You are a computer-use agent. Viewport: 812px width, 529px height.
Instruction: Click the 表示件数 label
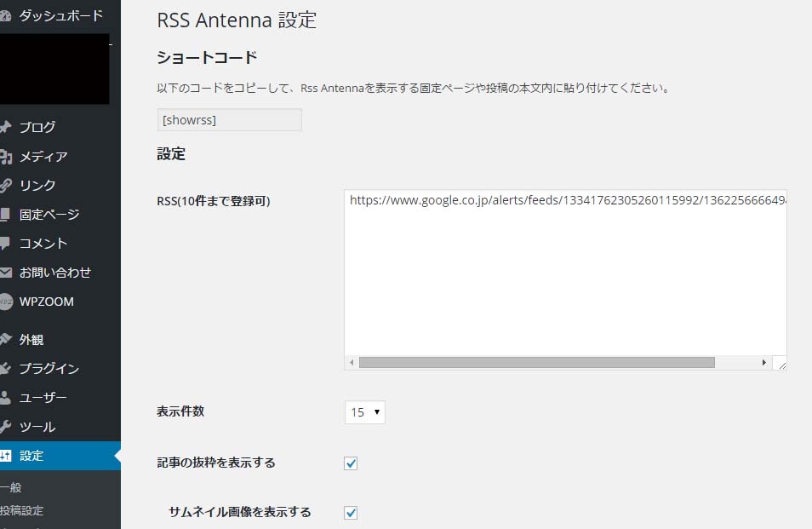click(x=180, y=411)
